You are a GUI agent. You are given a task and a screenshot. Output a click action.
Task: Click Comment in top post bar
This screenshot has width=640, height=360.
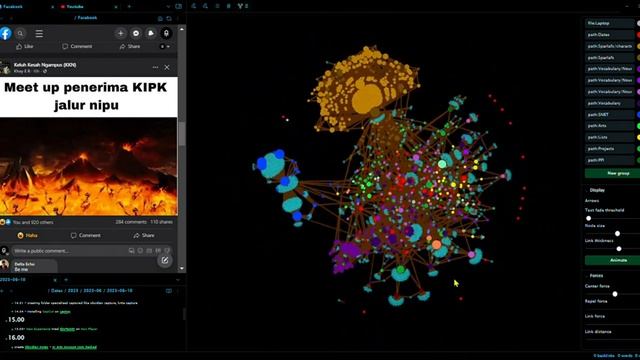77,47
